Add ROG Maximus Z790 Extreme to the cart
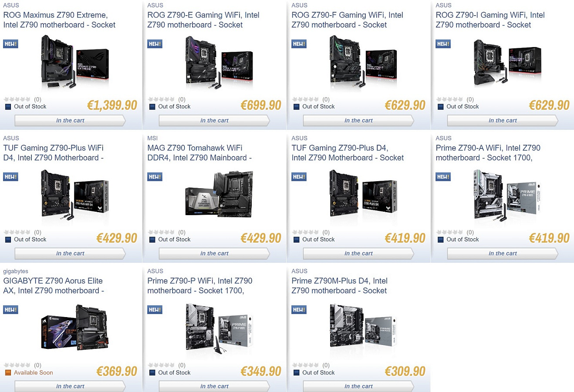The width and height of the screenshot is (574, 392). coord(70,121)
